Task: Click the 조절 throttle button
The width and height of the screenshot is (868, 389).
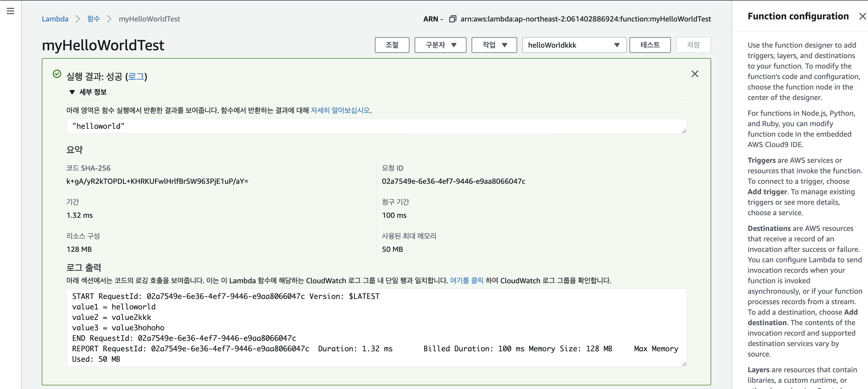Action: [392, 45]
